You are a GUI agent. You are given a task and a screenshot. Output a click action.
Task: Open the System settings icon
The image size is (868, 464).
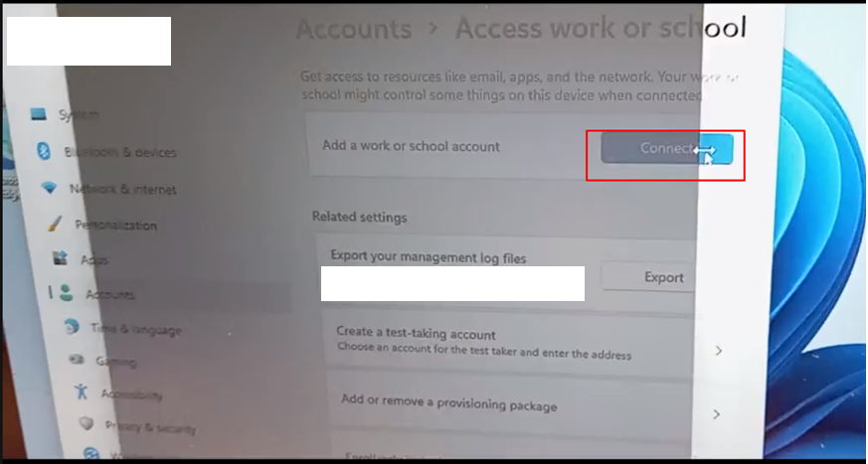(39, 114)
